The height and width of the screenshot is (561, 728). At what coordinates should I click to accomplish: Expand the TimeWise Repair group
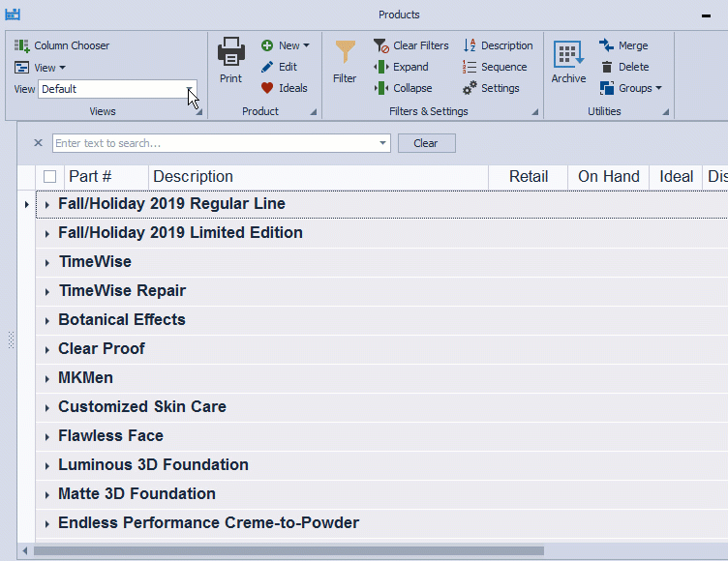click(46, 292)
